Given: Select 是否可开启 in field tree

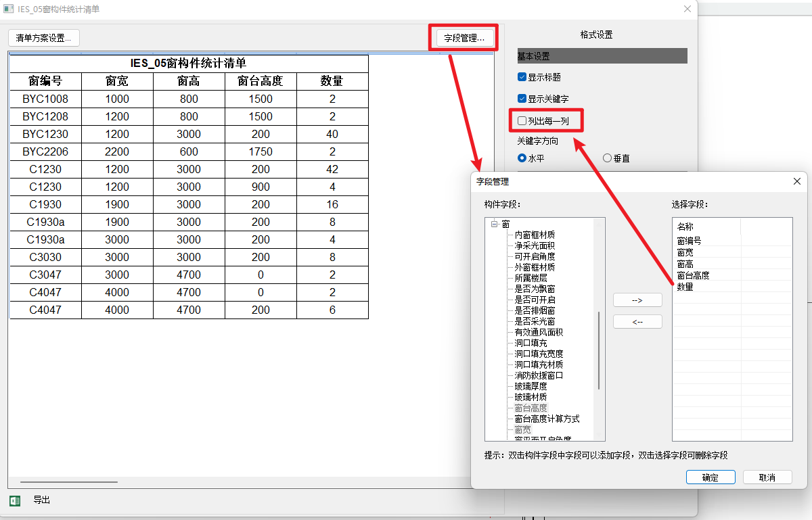Looking at the screenshot, I should (535, 300).
